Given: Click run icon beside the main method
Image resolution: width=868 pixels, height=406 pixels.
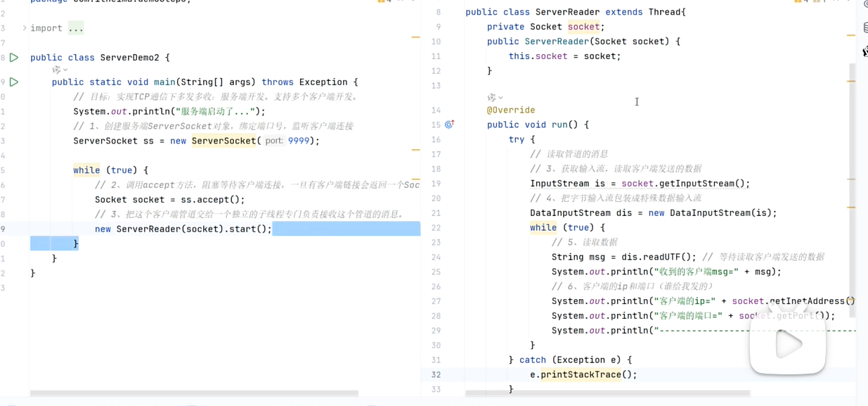Looking at the screenshot, I should pyautogui.click(x=14, y=82).
